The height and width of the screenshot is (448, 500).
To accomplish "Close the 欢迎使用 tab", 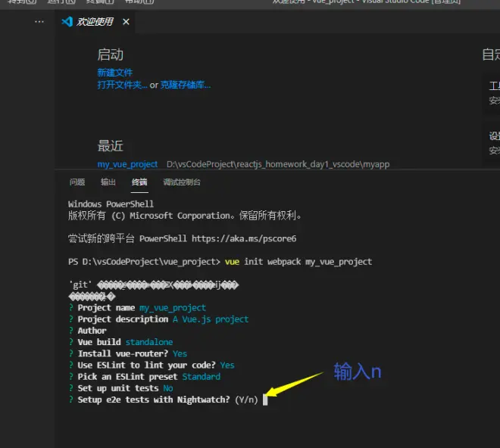I will [126, 22].
